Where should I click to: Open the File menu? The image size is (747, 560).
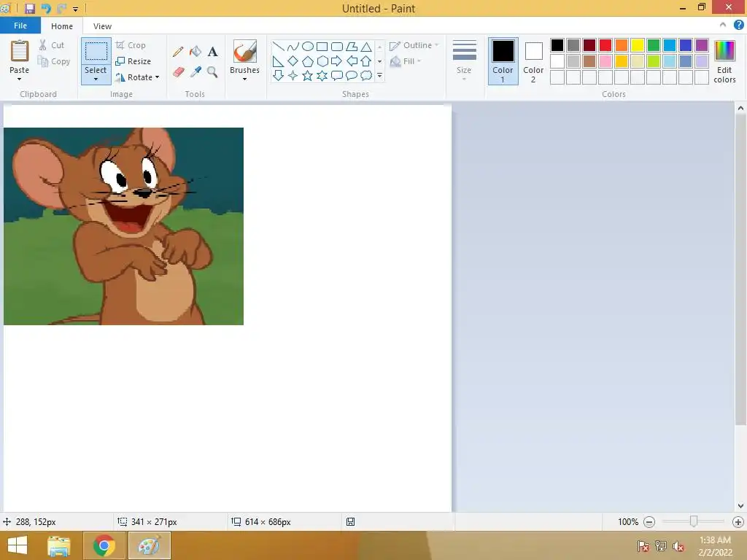point(20,26)
